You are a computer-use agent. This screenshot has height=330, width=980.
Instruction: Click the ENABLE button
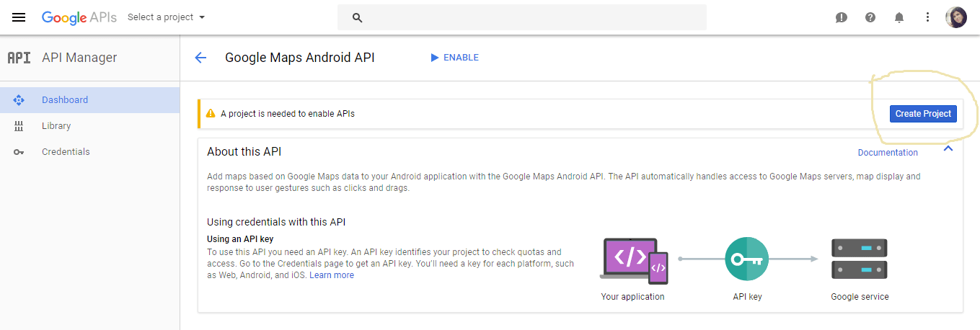[x=454, y=58]
